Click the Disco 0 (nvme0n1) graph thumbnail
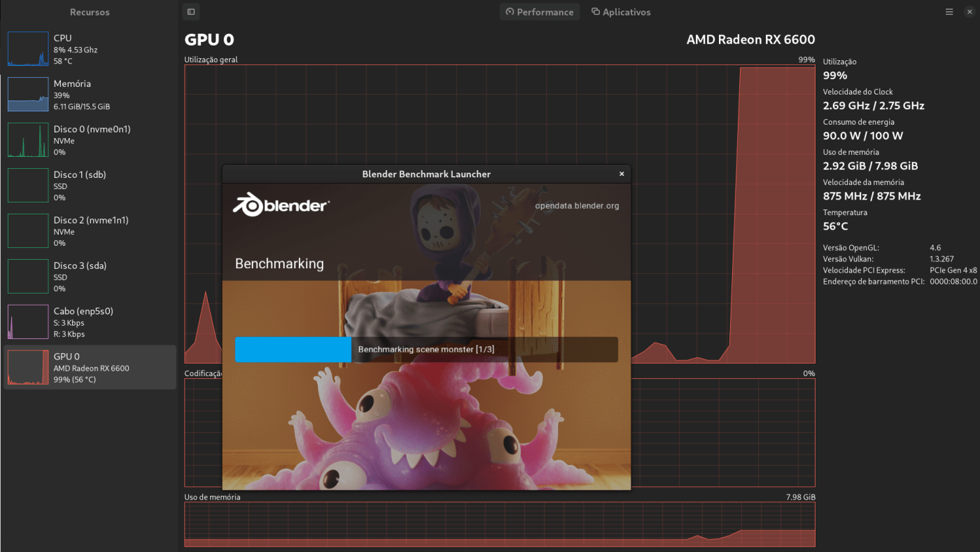Screen dimensions: 980x552 28,139
